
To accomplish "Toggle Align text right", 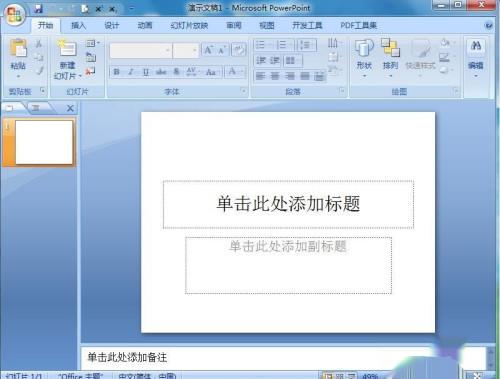I will tap(290, 76).
